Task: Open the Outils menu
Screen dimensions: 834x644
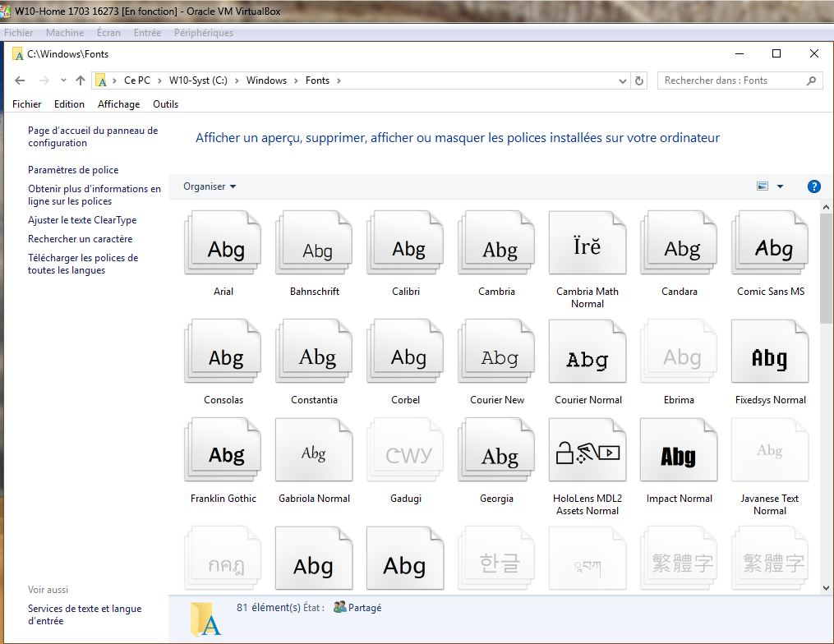Action: pos(165,104)
